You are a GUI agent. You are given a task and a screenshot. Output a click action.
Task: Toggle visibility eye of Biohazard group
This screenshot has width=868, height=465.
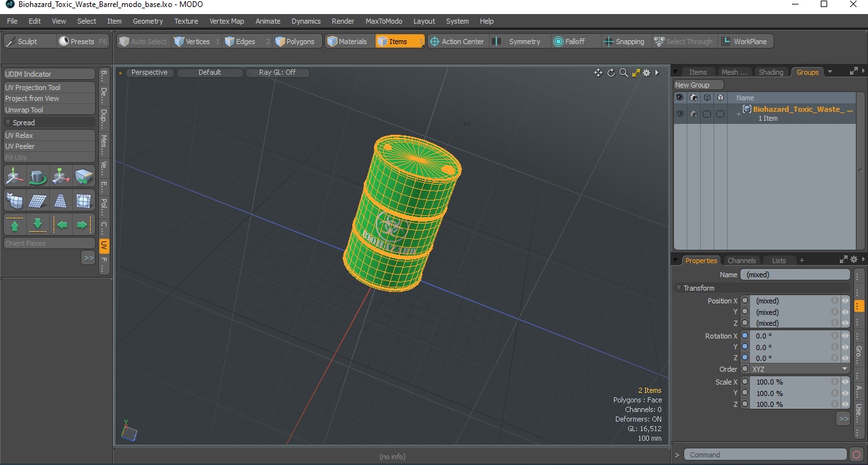pyautogui.click(x=680, y=114)
